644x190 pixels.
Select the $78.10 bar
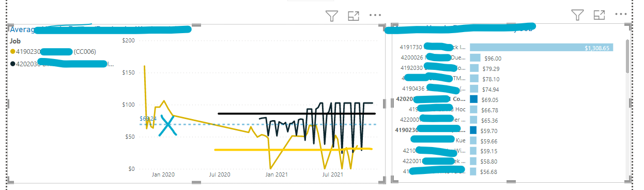coord(474,79)
